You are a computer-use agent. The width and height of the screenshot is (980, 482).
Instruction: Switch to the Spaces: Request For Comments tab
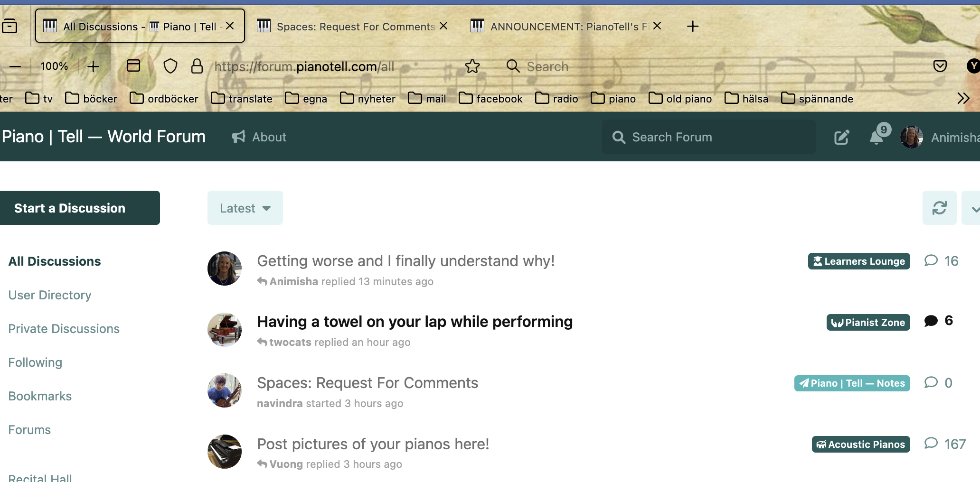click(x=352, y=27)
